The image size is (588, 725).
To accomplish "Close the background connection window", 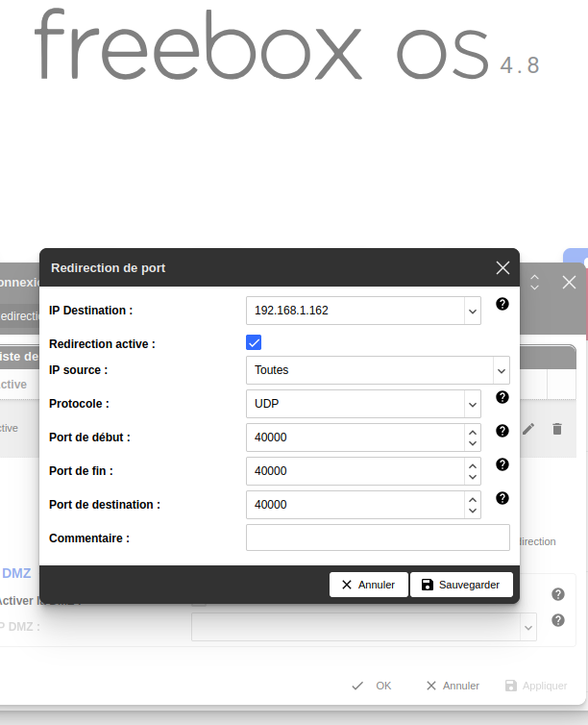I will [x=569, y=282].
